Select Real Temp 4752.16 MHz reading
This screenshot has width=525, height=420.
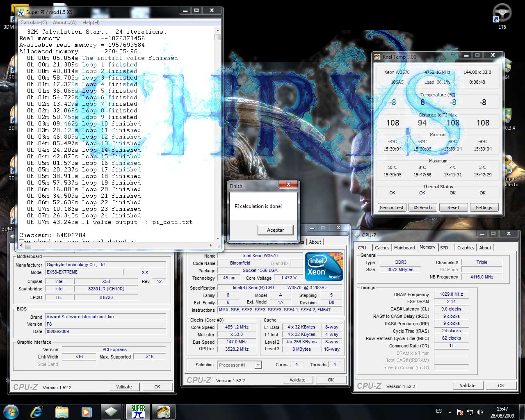pos(437,72)
